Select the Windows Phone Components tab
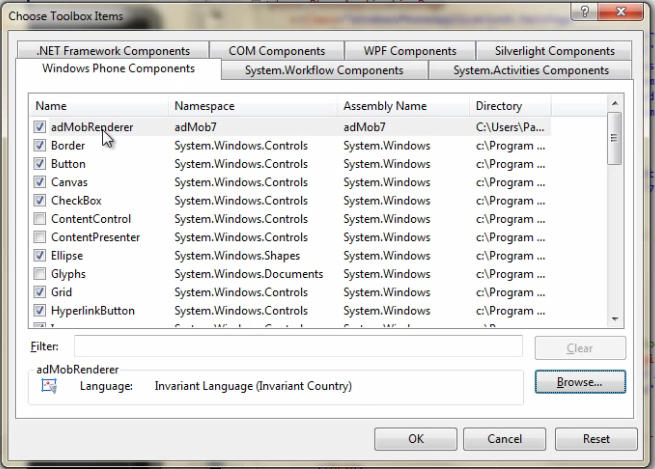The width and height of the screenshot is (655, 469). point(118,68)
